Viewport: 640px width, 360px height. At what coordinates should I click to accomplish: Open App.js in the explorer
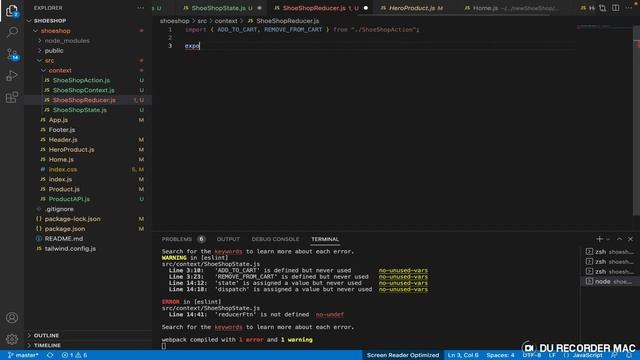58,120
